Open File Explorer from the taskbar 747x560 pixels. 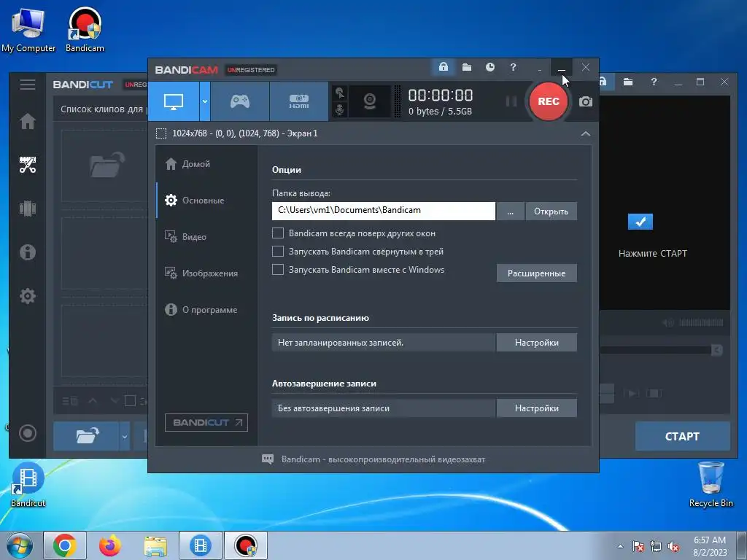[x=155, y=545]
